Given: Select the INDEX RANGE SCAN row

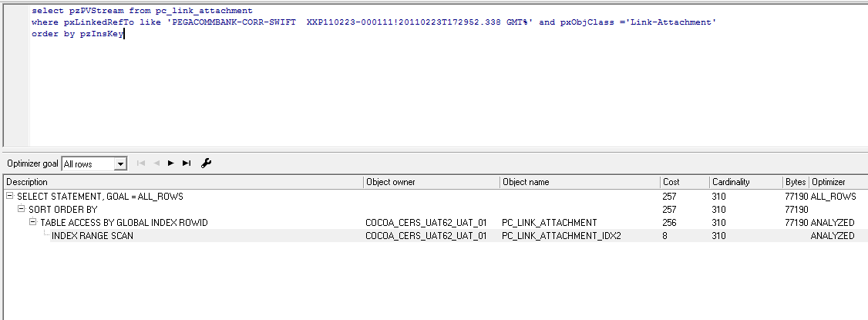Looking at the screenshot, I should click(92, 236).
